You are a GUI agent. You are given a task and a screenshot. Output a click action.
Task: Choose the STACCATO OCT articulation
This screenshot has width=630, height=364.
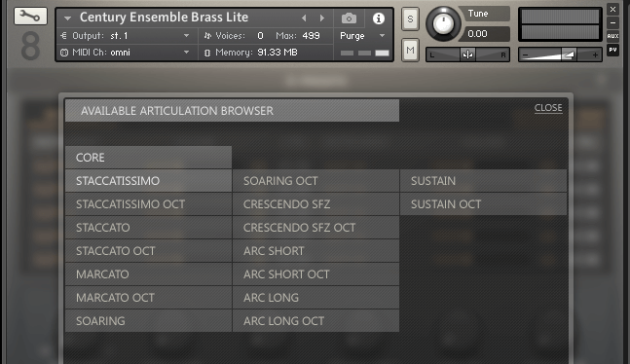148,251
